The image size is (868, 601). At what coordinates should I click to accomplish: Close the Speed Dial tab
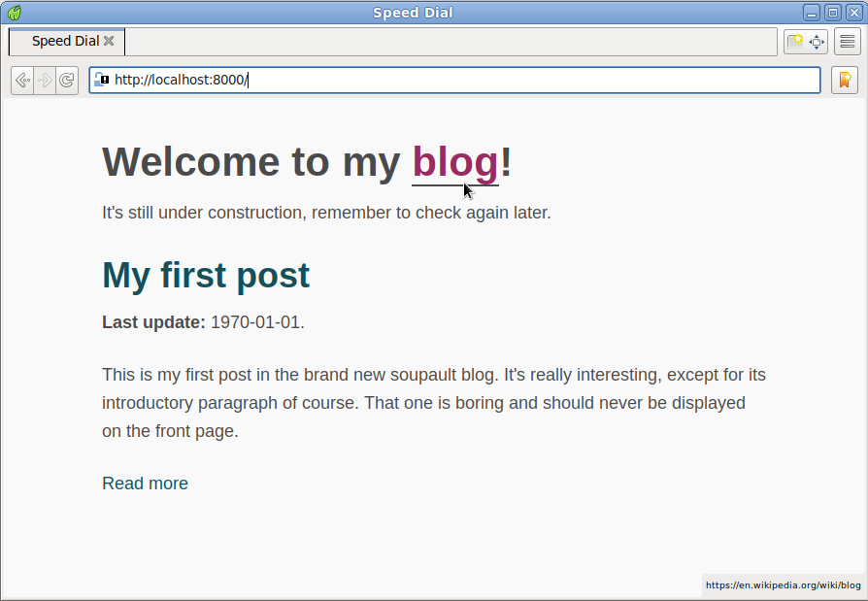click(x=109, y=41)
